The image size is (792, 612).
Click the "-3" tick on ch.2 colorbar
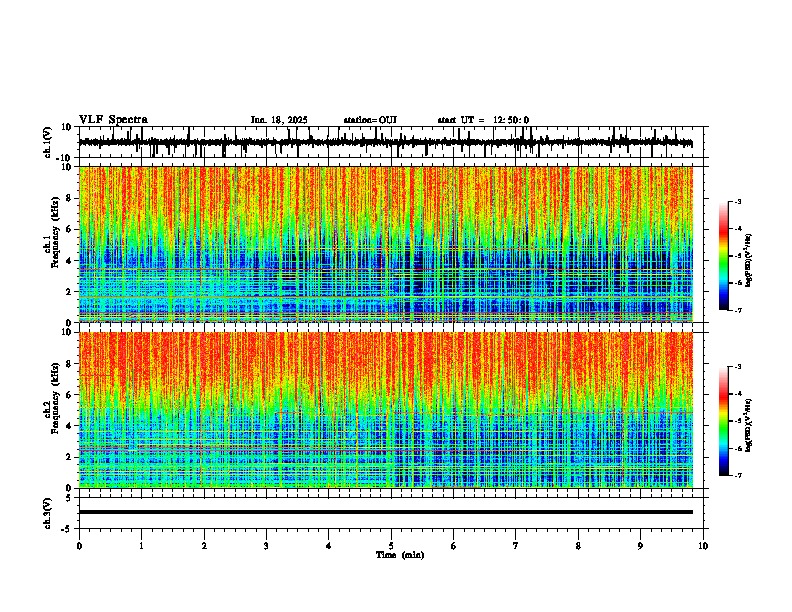point(737,367)
